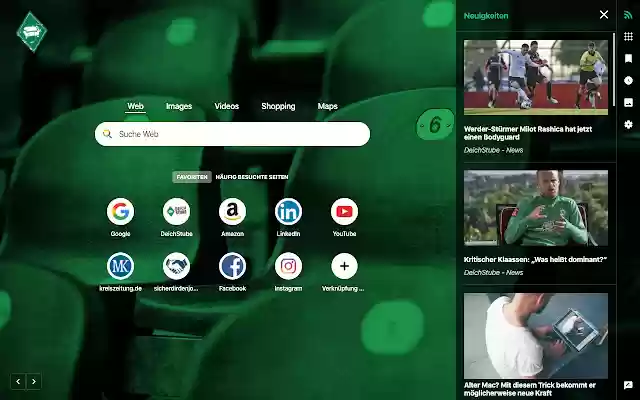Click DeichStube - News source under Klaassen article
The image size is (640, 400).
tap(493, 273)
